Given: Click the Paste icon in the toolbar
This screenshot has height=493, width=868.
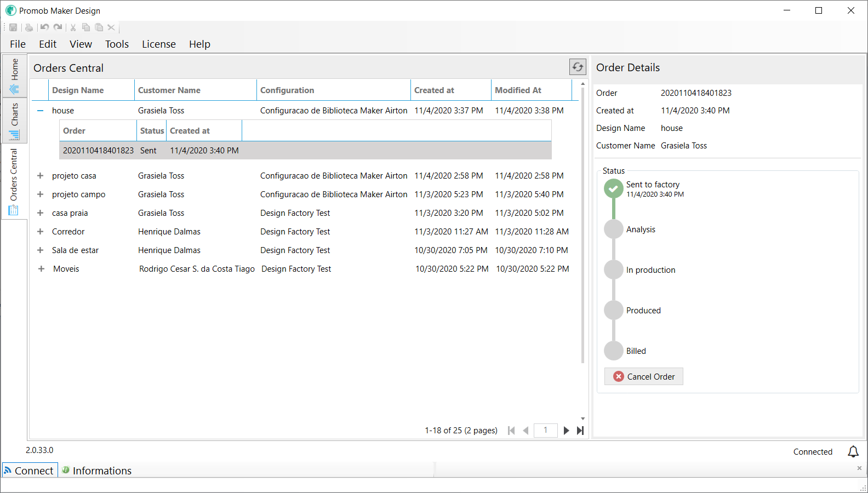Looking at the screenshot, I should pyautogui.click(x=99, y=27).
